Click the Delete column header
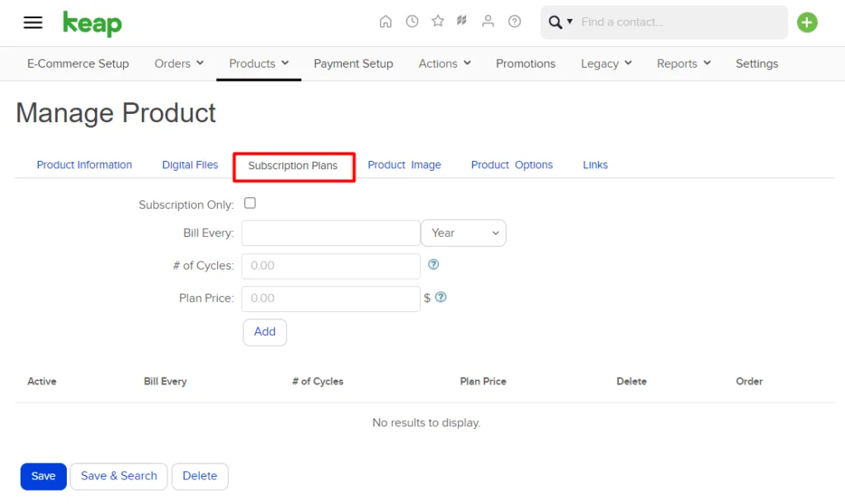 [x=631, y=381]
